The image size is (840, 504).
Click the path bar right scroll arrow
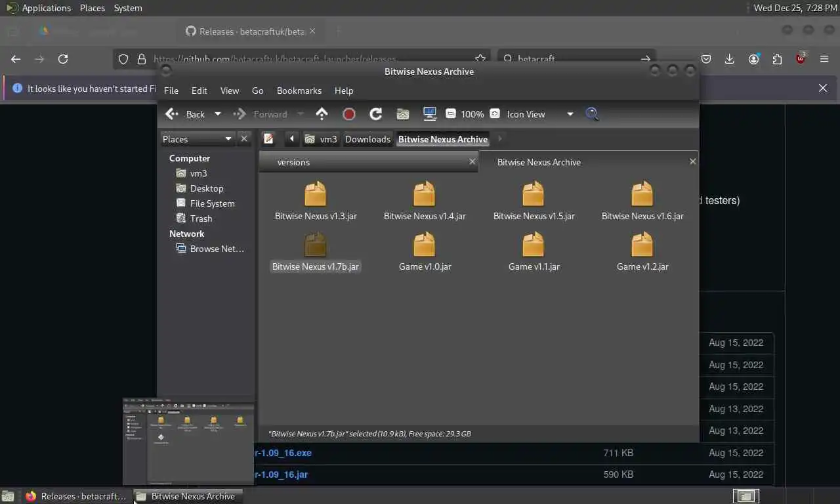pos(500,138)
